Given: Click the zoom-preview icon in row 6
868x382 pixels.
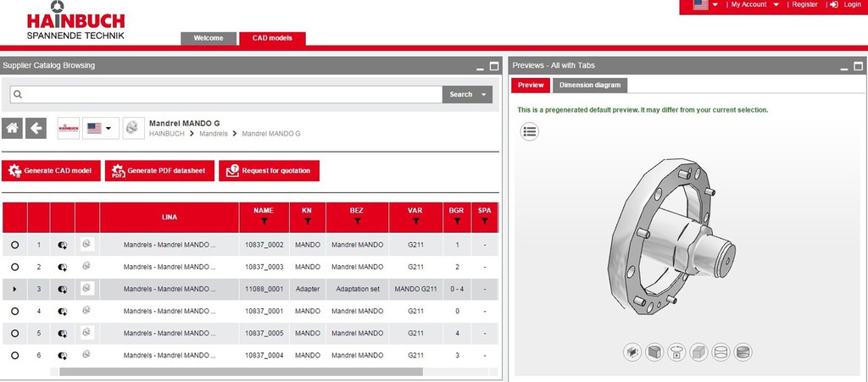Looking at the screenshot, I should coord(63,356).
